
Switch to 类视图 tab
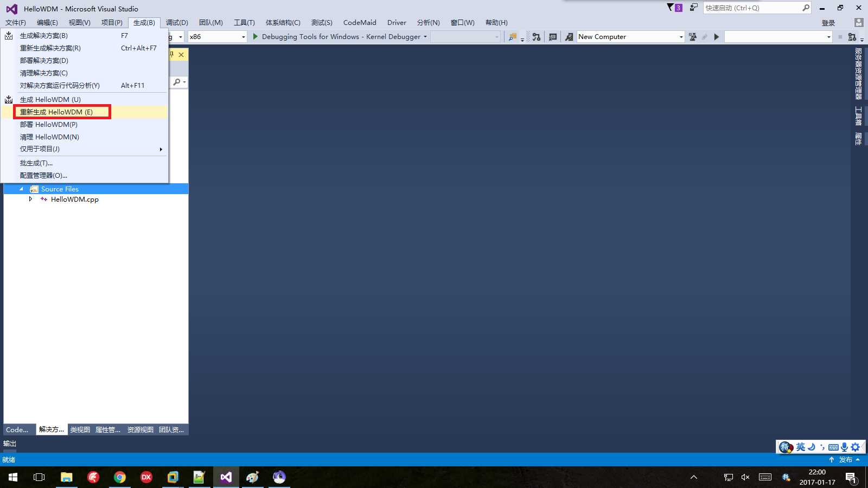(80, 429)
